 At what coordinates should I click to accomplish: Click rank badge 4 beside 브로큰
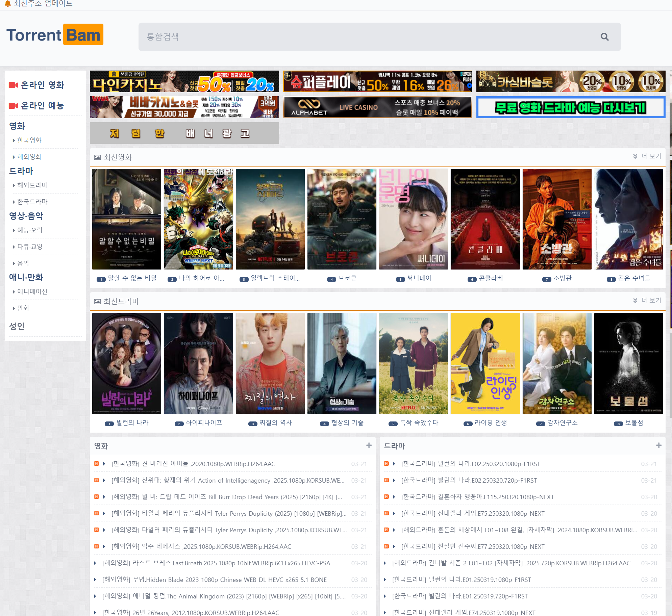tap(331, 279)
